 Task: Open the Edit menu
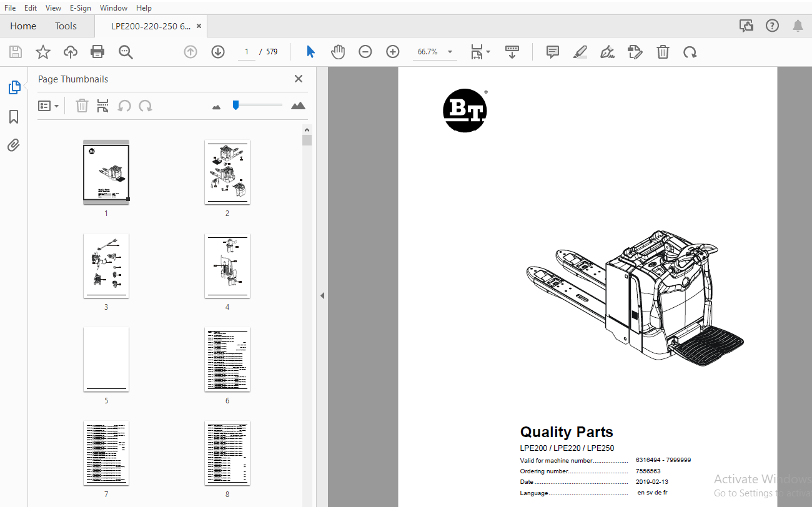pyautogui.click(x=31, y=8)
